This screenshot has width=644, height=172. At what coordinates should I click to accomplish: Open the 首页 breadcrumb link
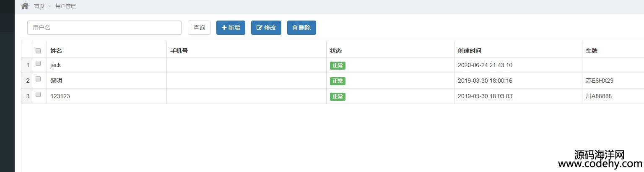click(39, 6)
